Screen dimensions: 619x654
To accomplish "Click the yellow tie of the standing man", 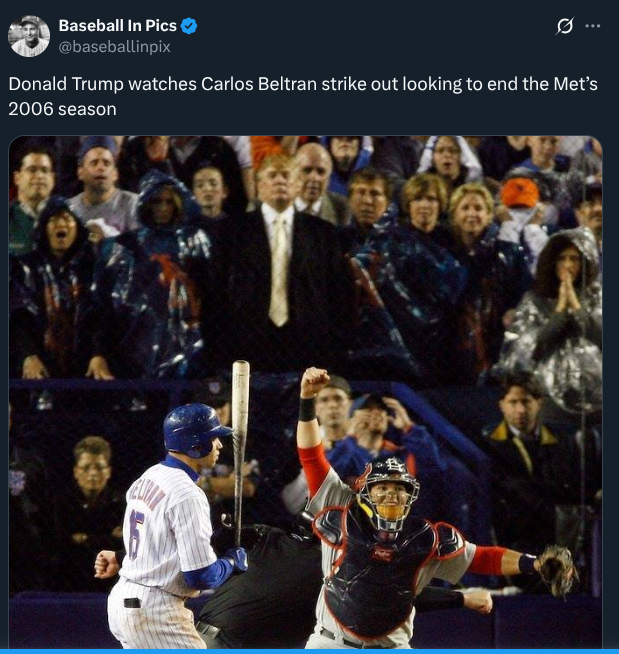I will click(279, 269).
